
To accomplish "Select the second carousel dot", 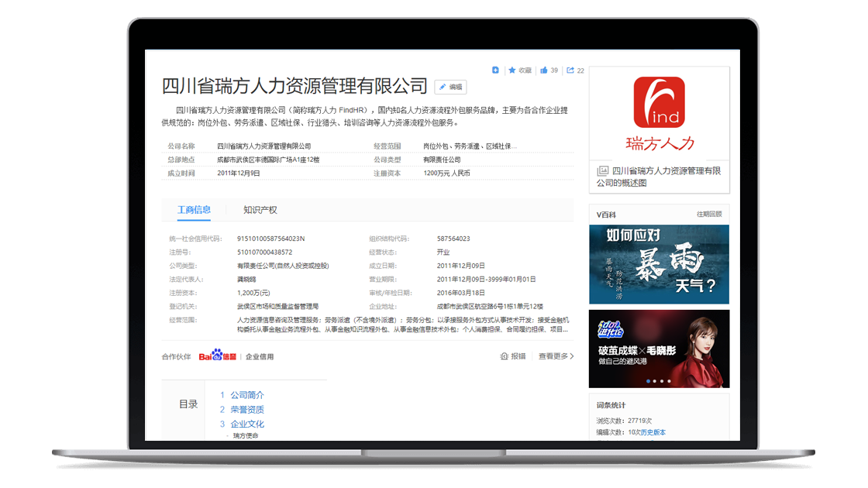I will 654,381.
